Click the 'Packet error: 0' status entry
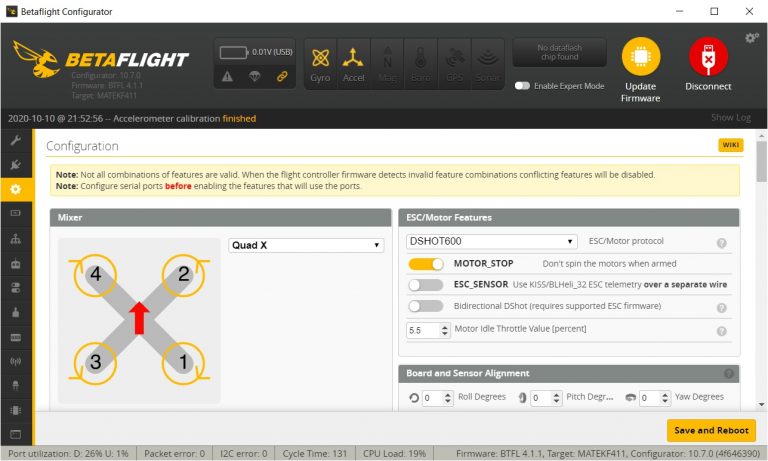 pos(174,454)
